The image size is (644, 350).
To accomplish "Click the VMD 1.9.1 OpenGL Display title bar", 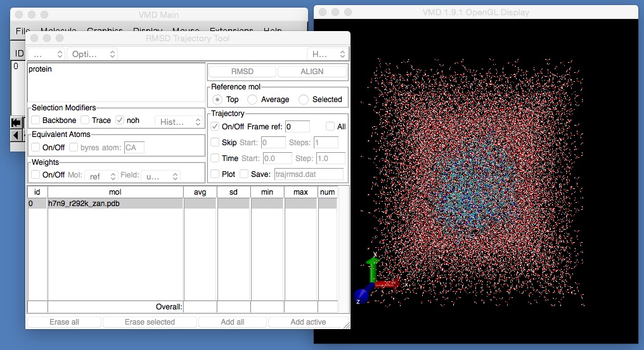I will pos(475,12).
